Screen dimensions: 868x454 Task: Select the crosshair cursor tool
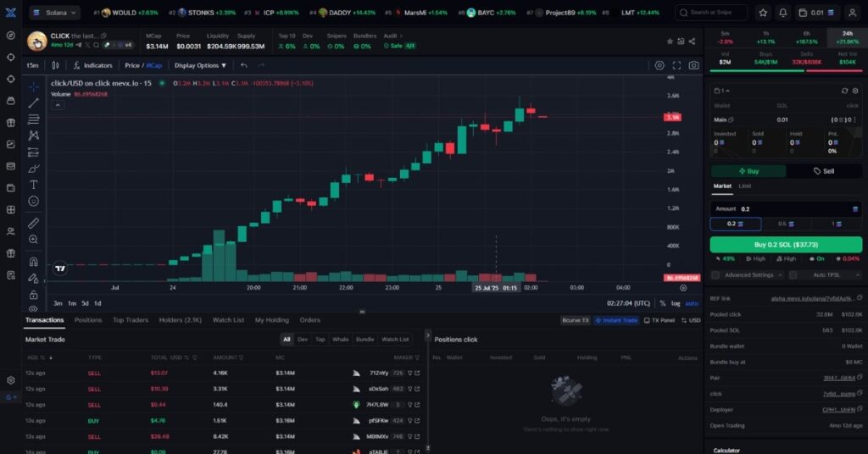click(x=34, y=86)
